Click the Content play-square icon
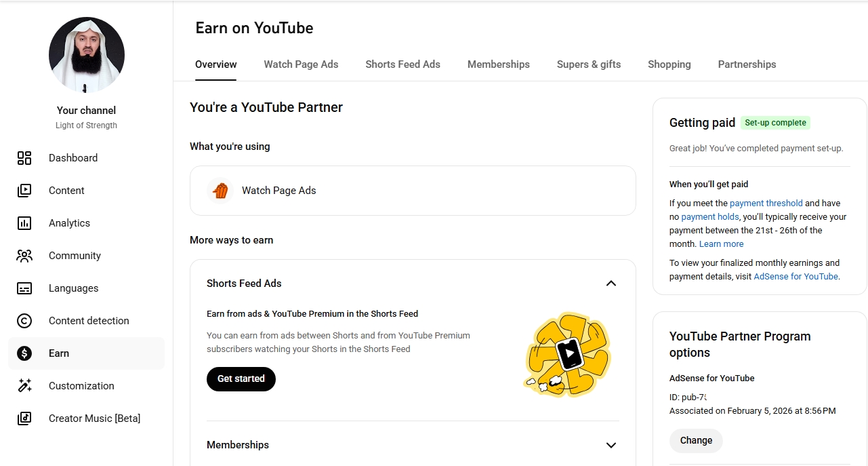 [24, 191]
